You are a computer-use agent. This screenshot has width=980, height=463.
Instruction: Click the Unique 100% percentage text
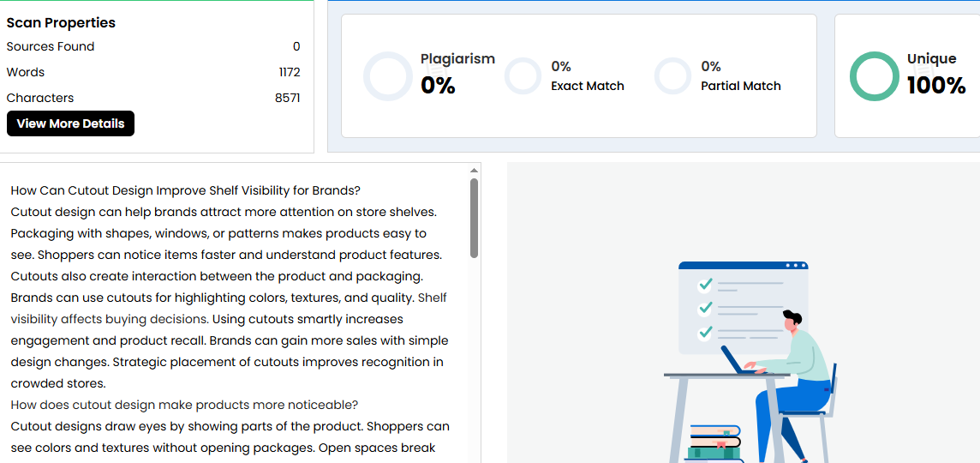(x=936, y=86)
